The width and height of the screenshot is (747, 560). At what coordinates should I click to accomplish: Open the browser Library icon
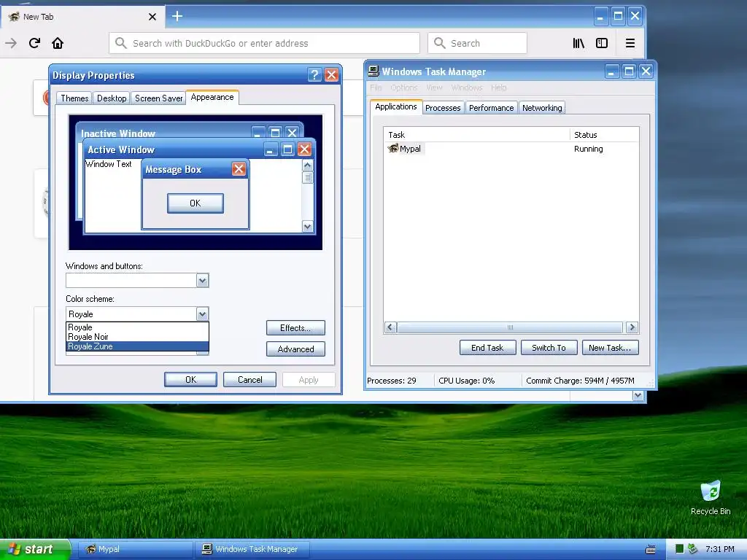(x=578, y=43)
